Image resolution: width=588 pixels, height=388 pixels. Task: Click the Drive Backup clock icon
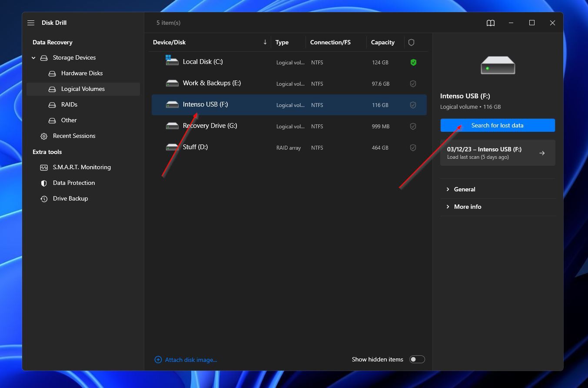coord(44,199)
